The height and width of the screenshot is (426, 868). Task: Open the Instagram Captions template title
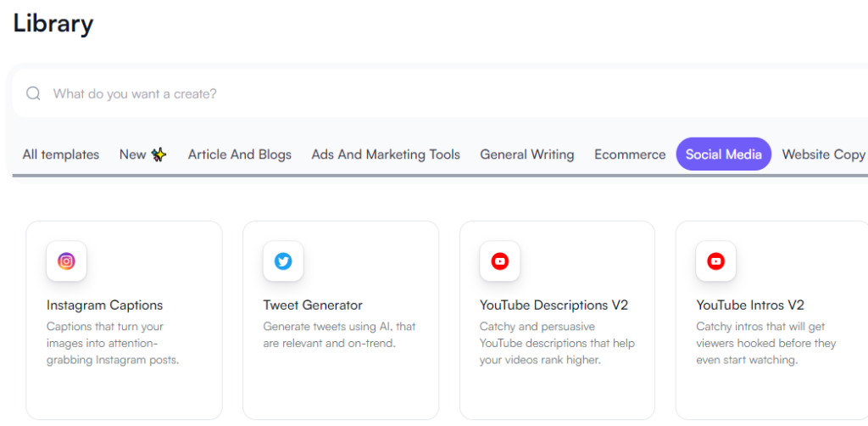coord(104,305)
